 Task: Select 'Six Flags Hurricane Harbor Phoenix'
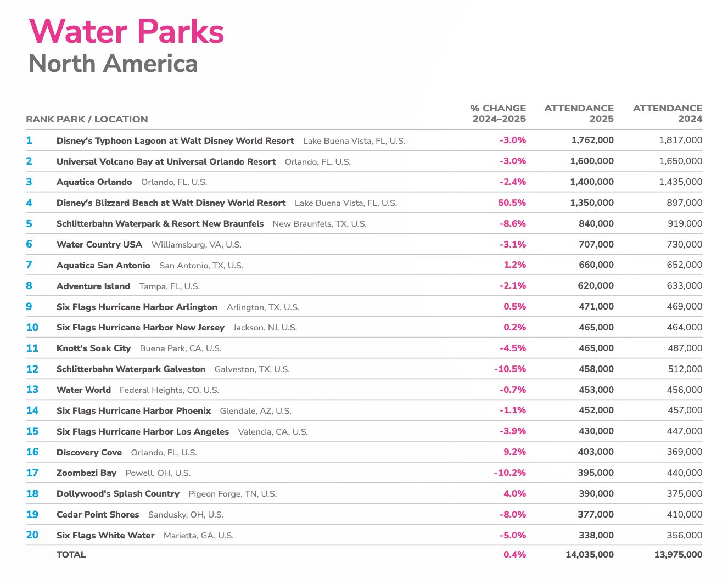pos(133,411)
